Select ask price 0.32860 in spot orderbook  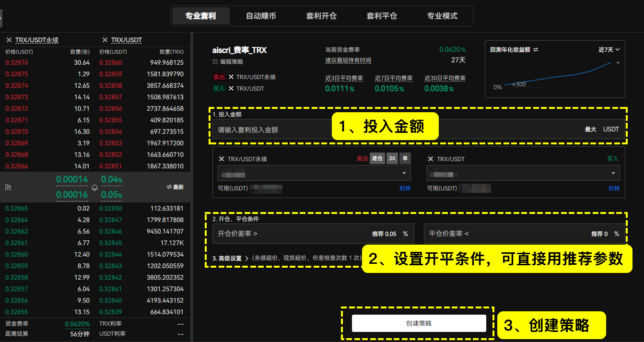click(111, 63)
